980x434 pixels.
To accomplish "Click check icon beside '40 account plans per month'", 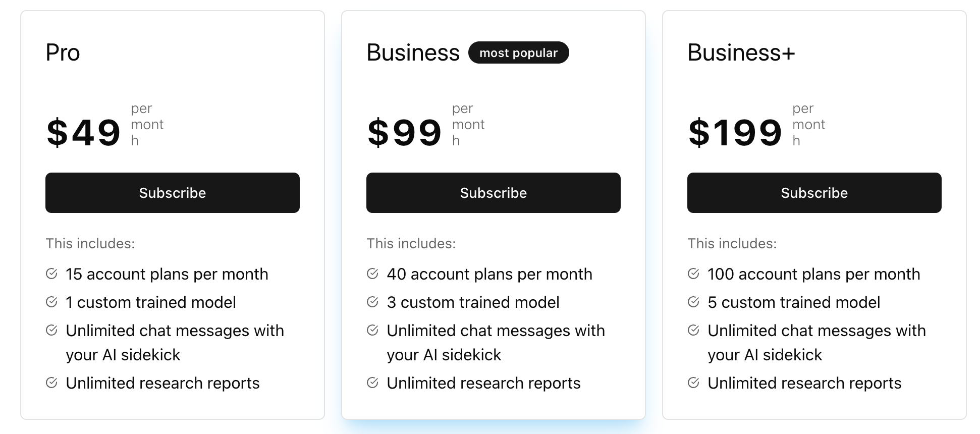I will 372,274.
